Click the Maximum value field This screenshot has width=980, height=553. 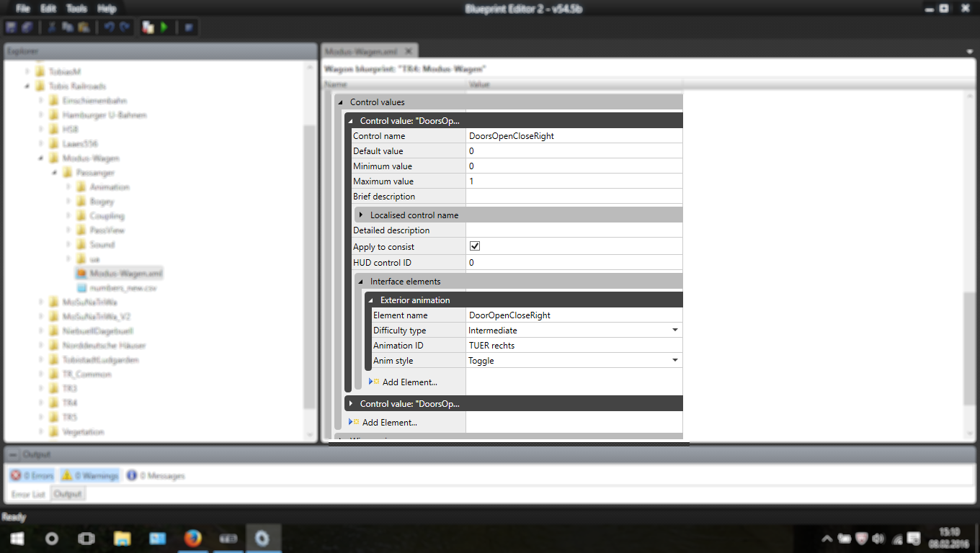[x=574, y=181]
